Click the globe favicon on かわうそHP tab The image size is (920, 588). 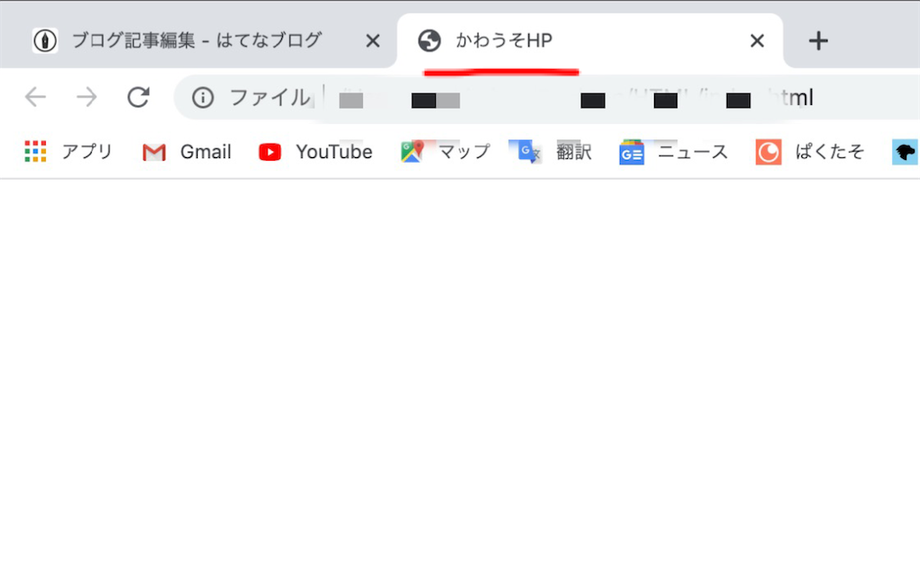(429, 40)
